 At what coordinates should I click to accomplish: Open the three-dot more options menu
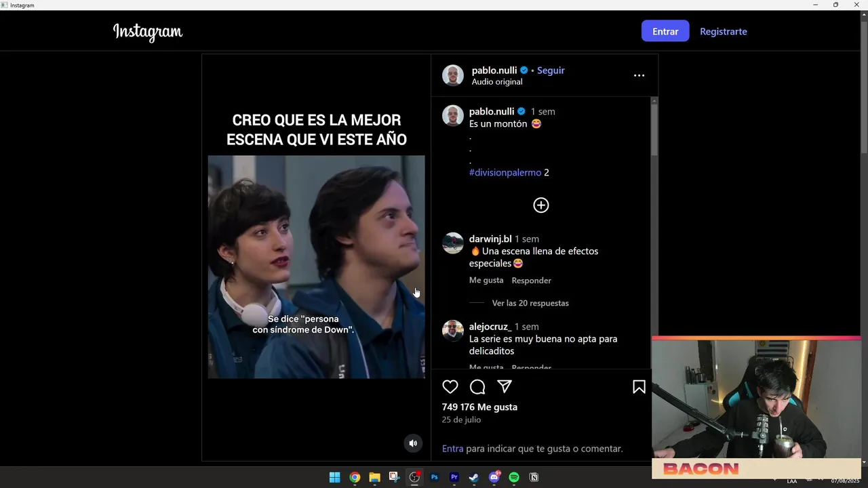[639, 75]
